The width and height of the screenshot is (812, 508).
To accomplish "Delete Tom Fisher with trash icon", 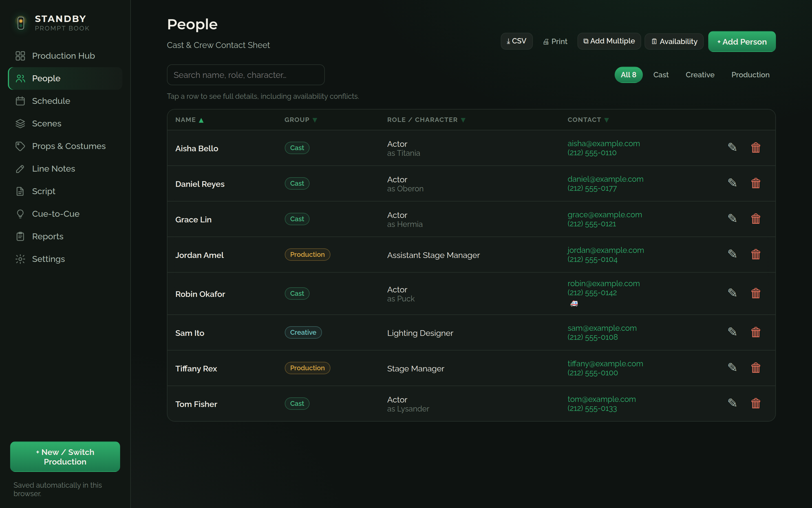I will (x=756, y=404).
